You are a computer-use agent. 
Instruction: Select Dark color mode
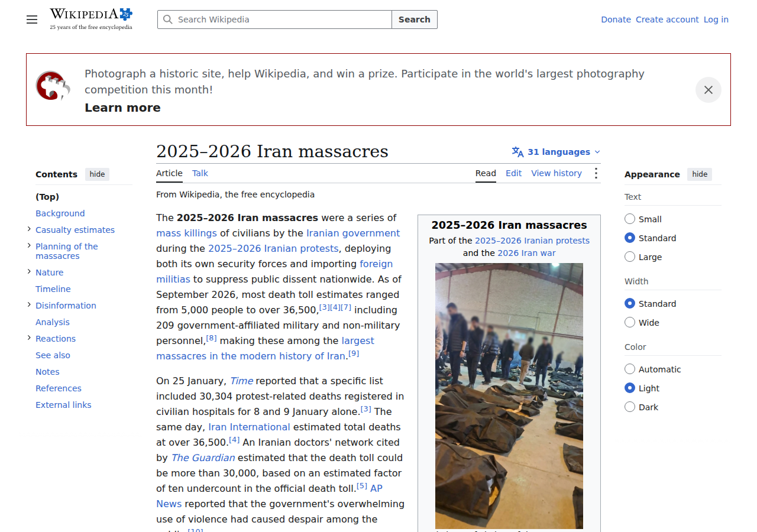[x=630, y=407]
